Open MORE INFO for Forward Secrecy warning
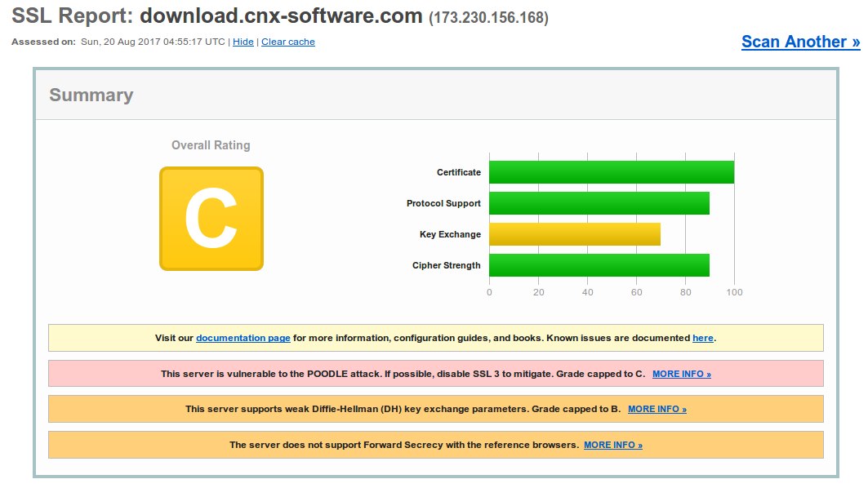Viewport: 868px width, 488px height. (x=612, y=446)
